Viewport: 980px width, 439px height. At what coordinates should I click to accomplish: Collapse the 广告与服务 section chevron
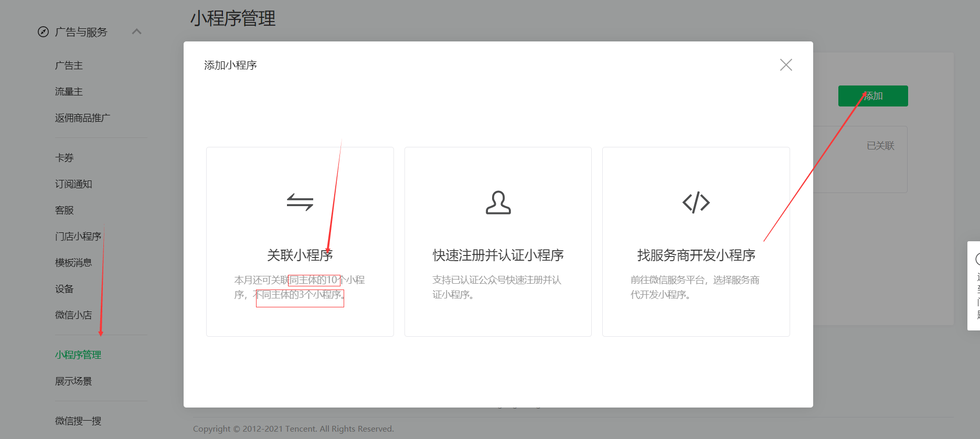(x=137, y=31)
